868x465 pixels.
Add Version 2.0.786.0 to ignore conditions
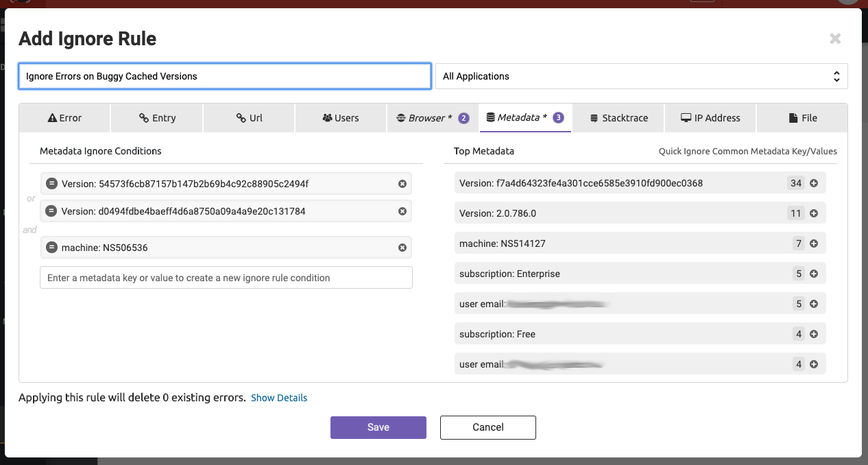(x=814, y=213)
